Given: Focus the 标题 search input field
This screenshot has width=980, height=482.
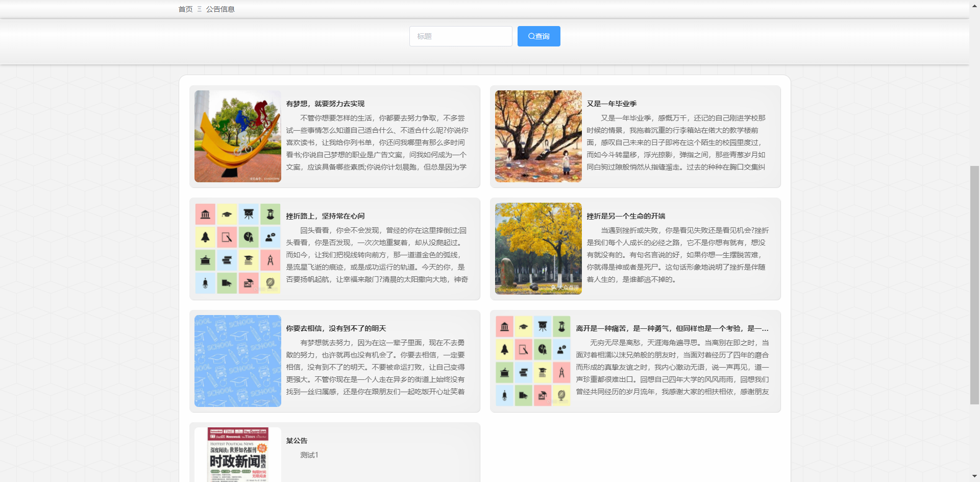Looking at the screenshot, I should (460, 36).
